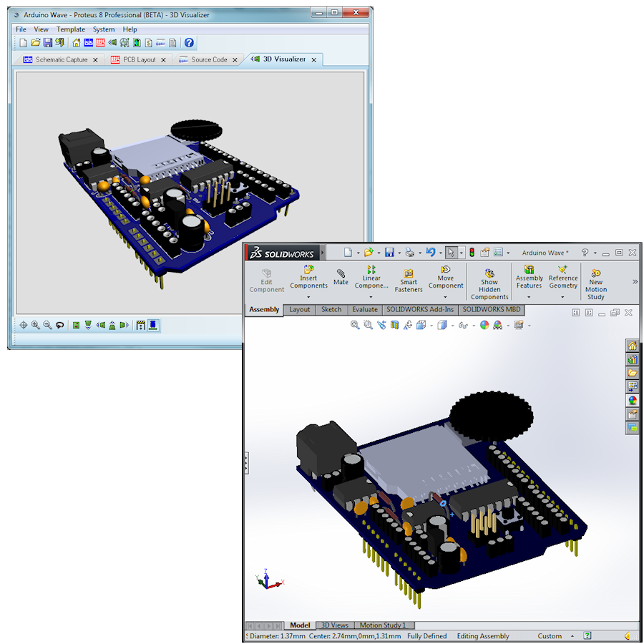Image resolution: width=644 pixels, height=644 pixels.
Task: Switch to SOLIDWORKS MBD tab
Action: coord(492,310)
